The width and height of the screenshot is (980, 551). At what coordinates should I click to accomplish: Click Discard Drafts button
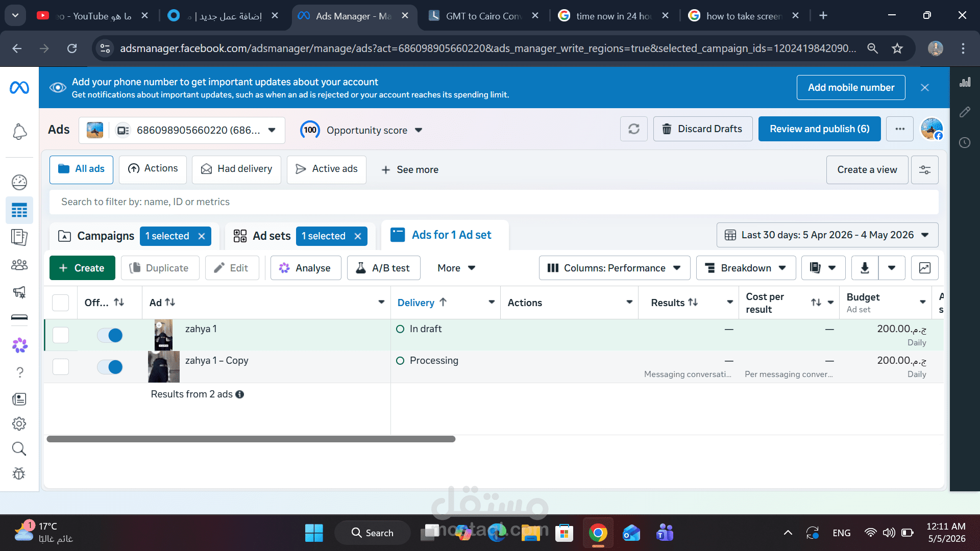[x=703, y=129]
